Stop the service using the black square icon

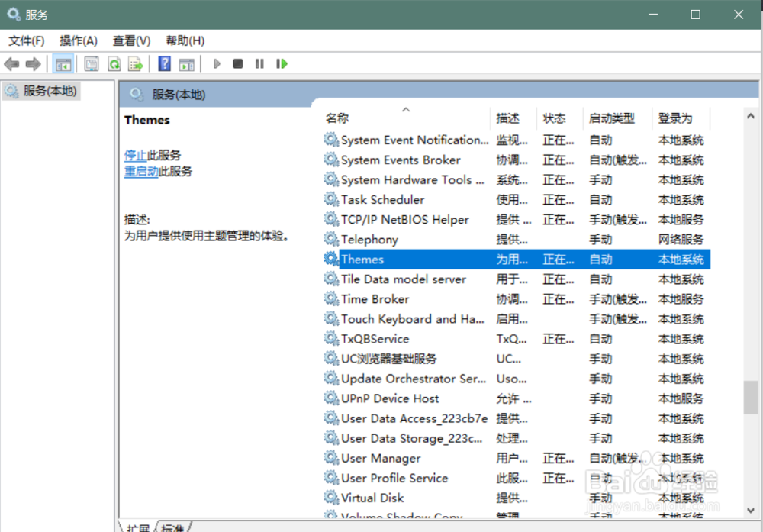coord(237,63)
